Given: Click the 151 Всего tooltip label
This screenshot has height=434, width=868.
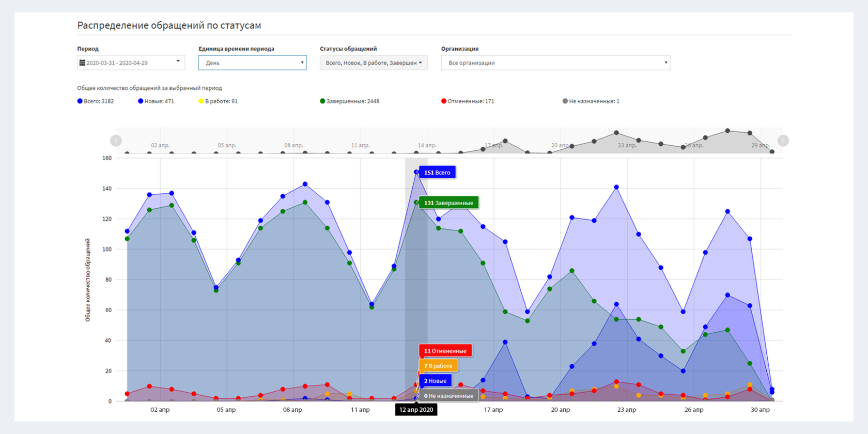Looking at the screenshot, I should [x=437, y=173].
